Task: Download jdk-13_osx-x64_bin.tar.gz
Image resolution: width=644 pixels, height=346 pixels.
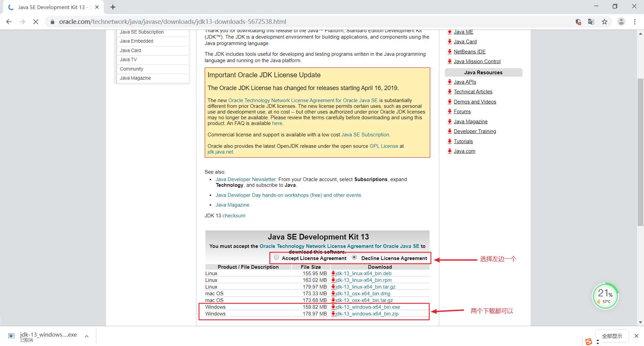Action: click(364, 300)
